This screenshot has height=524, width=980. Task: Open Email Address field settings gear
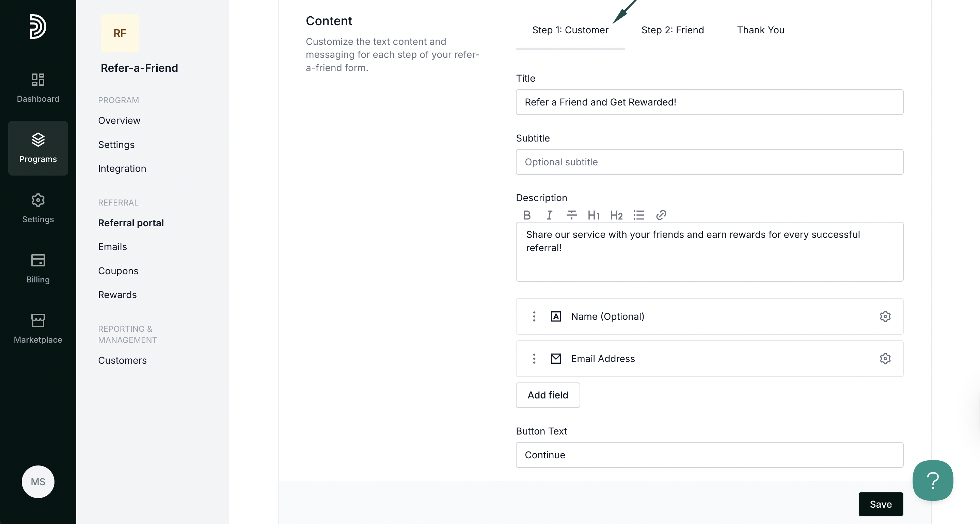coord(885,359)
